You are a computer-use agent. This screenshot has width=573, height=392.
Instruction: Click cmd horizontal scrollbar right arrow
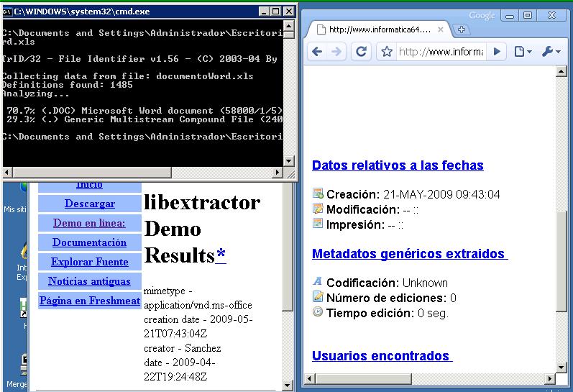pos(278,172)
